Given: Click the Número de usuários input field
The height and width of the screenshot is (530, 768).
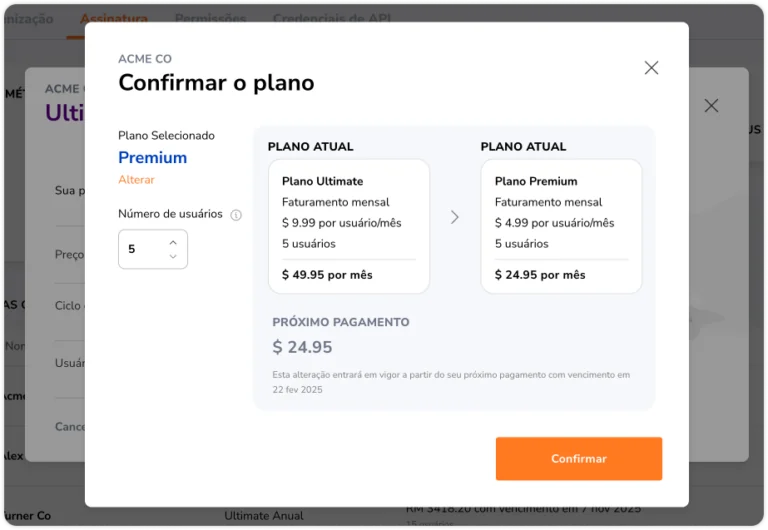Looking at the screenshot, I should click(153, 249).
